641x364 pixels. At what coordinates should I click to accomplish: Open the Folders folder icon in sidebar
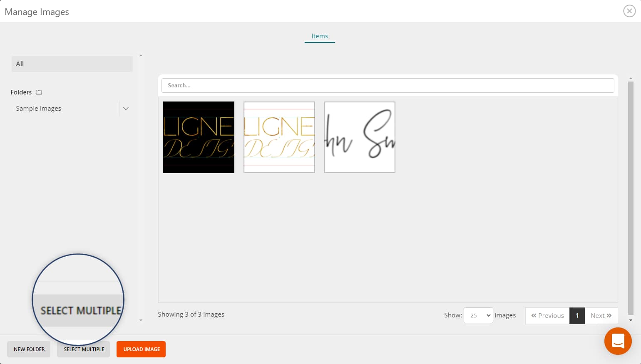(x=39, y=92)
